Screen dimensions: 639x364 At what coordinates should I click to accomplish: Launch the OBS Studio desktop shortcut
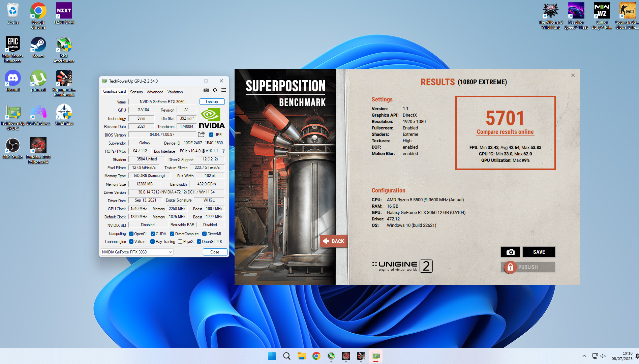13,148
